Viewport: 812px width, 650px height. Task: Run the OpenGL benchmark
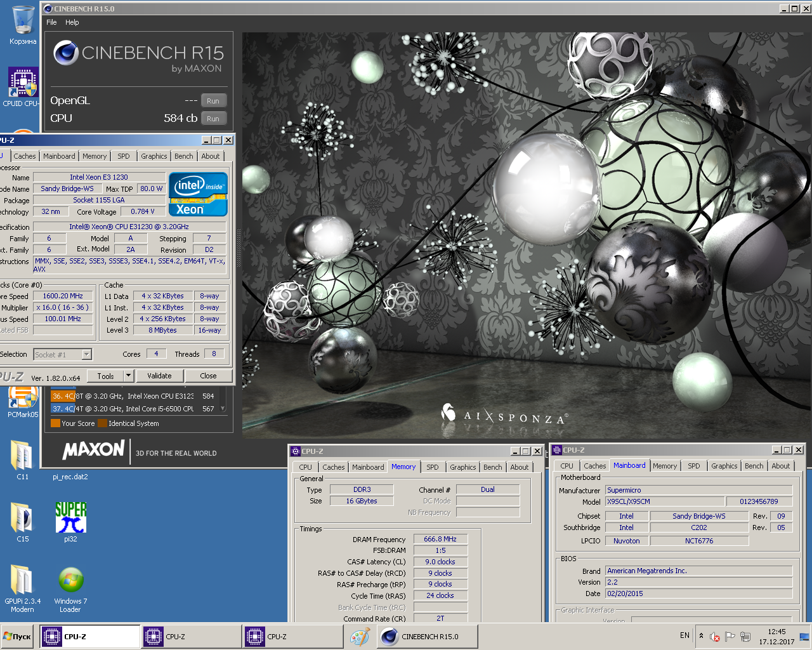coord(213,101)
